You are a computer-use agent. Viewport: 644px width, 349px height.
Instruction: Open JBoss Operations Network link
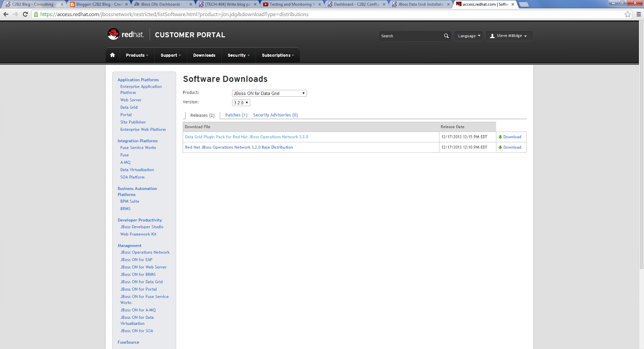coord(145,252)
